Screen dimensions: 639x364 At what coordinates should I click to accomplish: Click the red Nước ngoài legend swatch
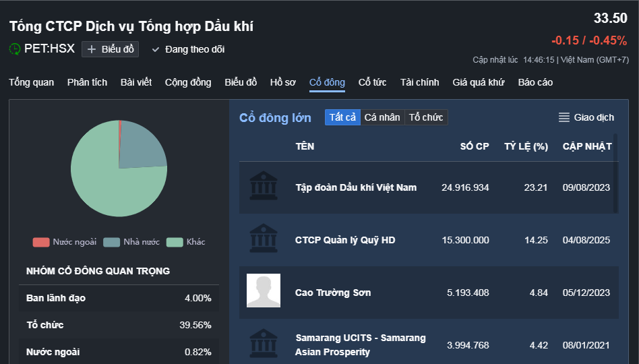tap(41, 242)
